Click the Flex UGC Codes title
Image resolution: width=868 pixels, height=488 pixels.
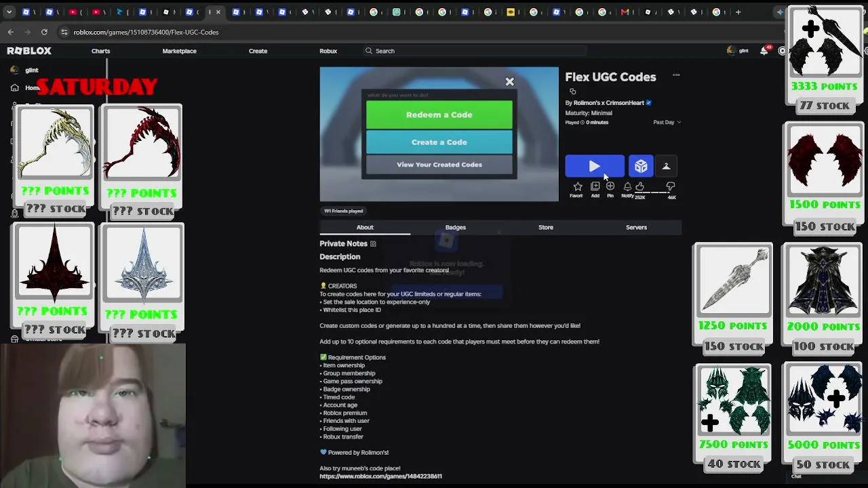pyautogui.click(x=610, y=77)
